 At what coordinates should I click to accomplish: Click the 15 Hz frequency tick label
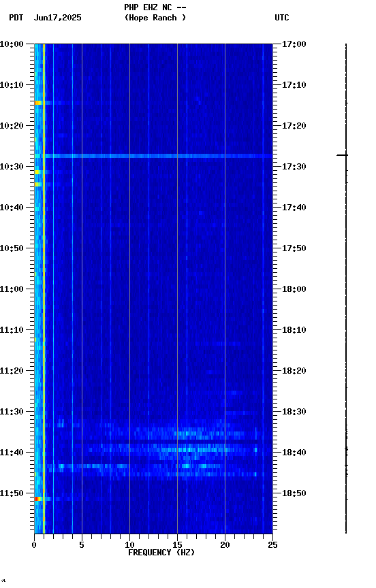pyautogui.click(x=177, y=545)
